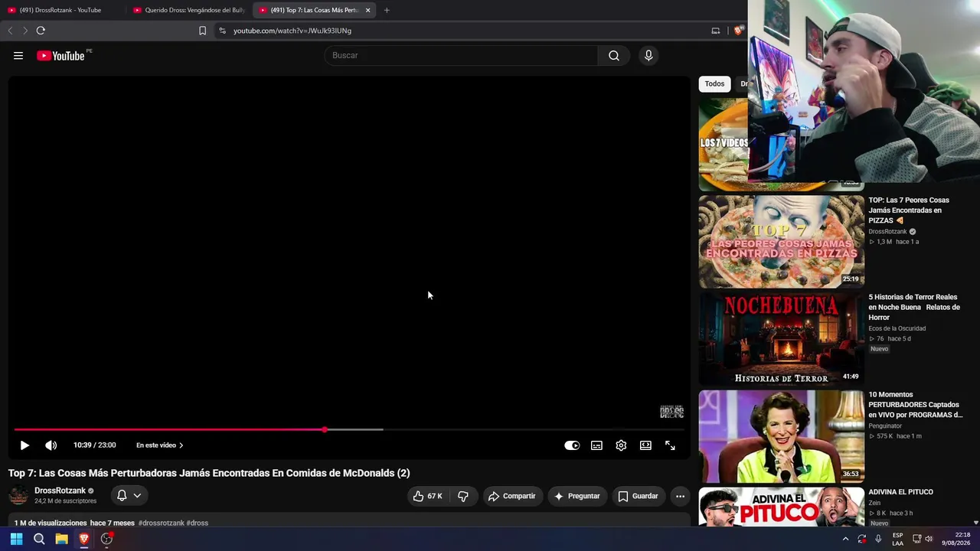Open the DrossRotzank channel name
The image size is (980, 551).
tap(60, 491)
